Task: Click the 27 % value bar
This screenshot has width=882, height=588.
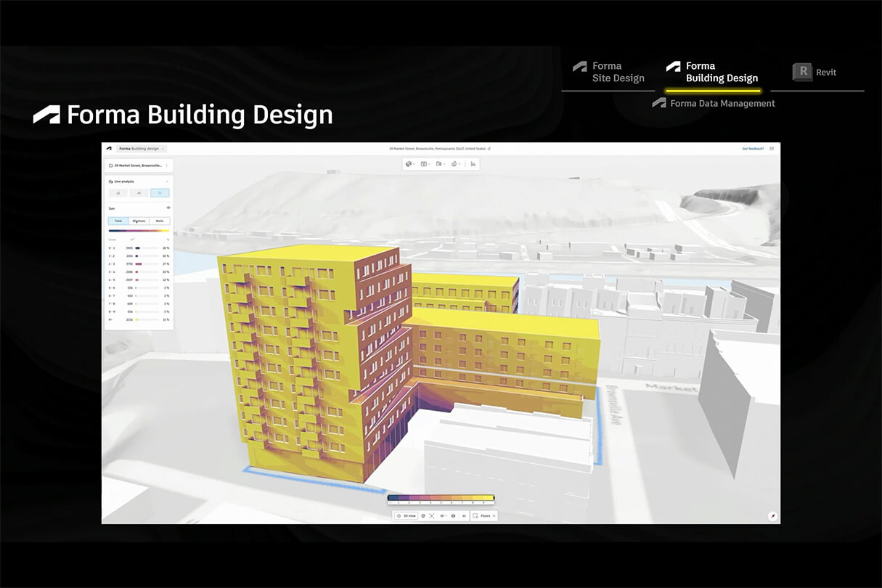Action: (147, 264)
